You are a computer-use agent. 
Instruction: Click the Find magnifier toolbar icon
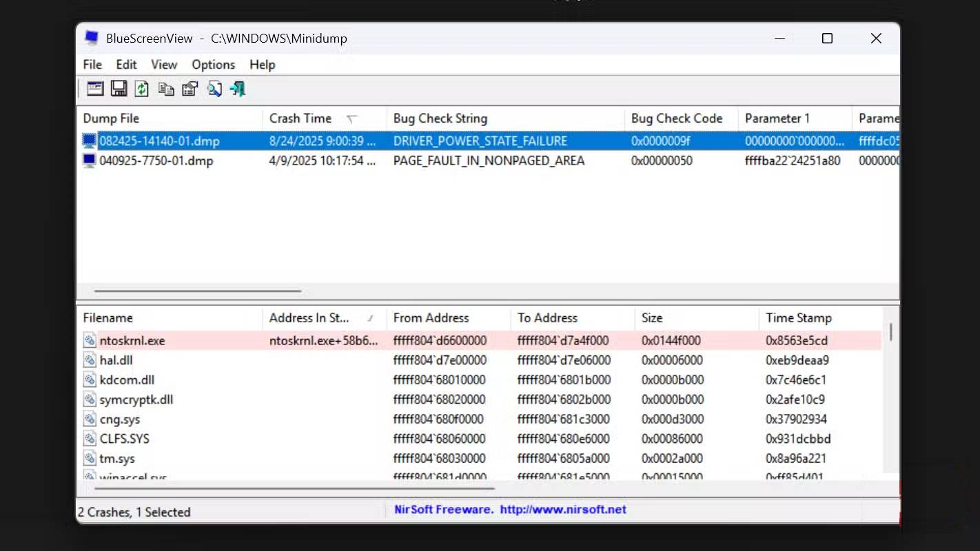[214, 89]
